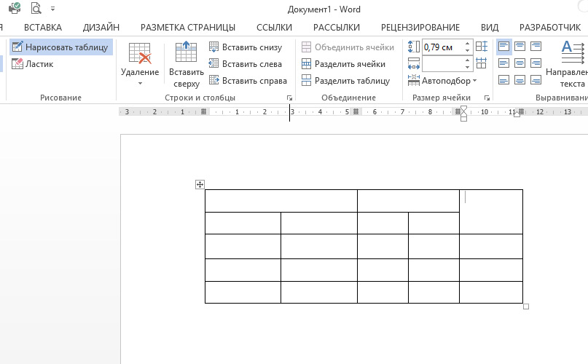
Task: Click the Вставить слева icon
Action: tap(213, 63)
